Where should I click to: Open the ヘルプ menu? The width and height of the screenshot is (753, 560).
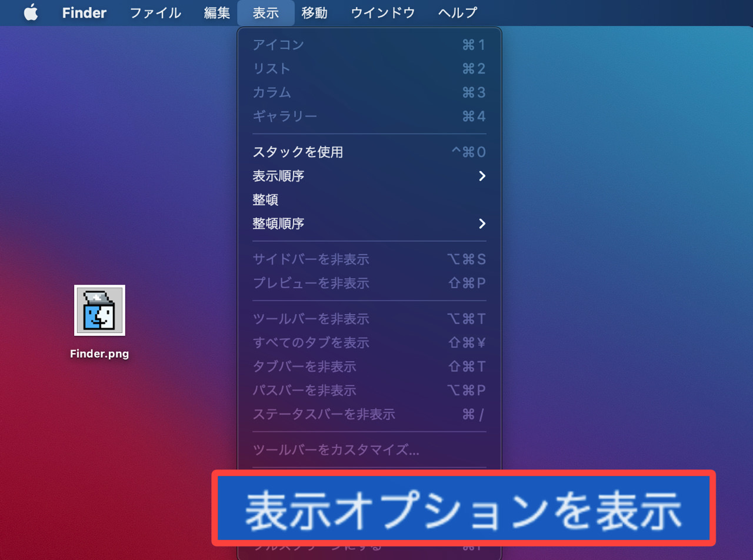point(458,12)
